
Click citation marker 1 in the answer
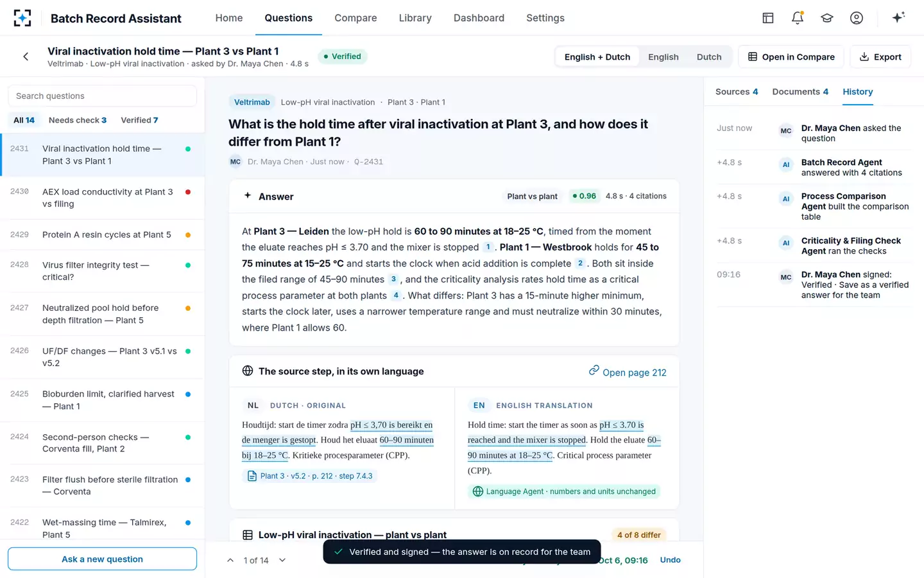[488, 247]
